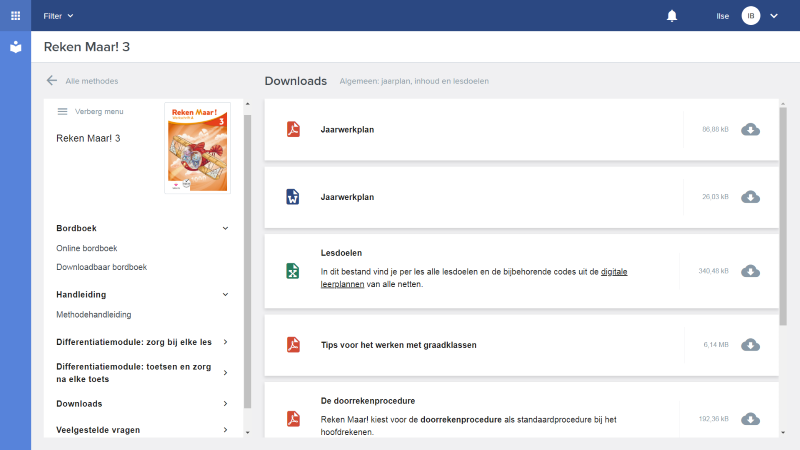Click the Alle methodes link
This screenshot has height=450, width=800.
click(x=92, y=81)
